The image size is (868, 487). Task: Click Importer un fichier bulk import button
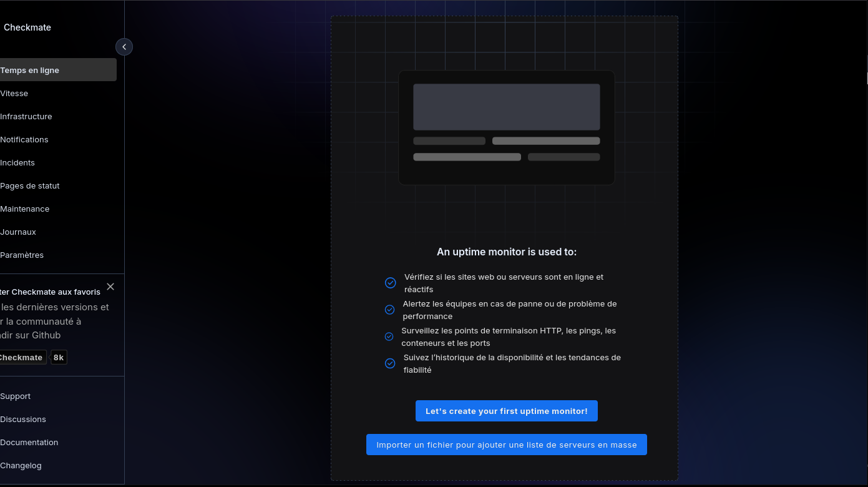pyautogui.click(x=506, y=445)
